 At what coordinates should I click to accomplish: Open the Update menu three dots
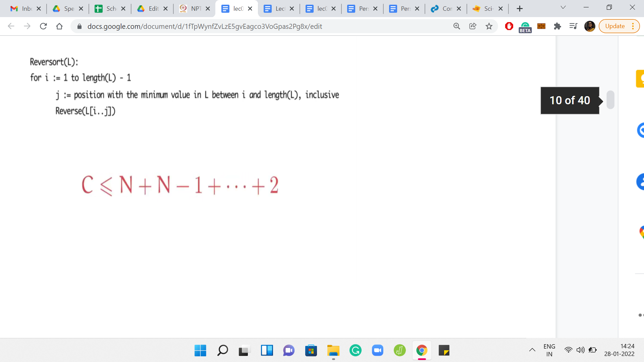click(633, 26)
